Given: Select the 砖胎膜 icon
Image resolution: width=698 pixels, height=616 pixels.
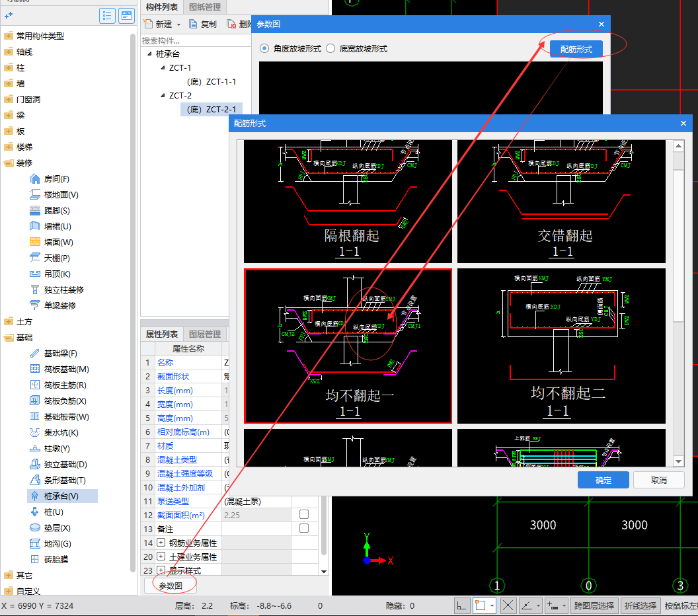Looking at the screenshot, I should (35, 559).
